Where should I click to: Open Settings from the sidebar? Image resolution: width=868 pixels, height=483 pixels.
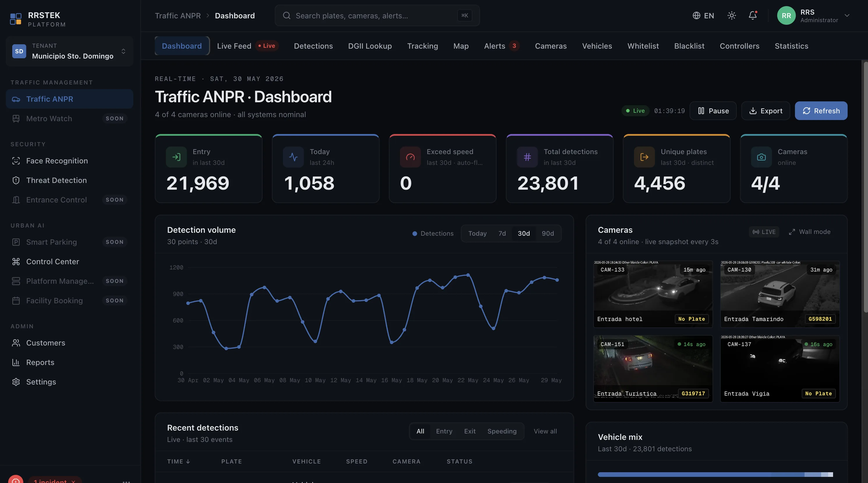(69, 382)
